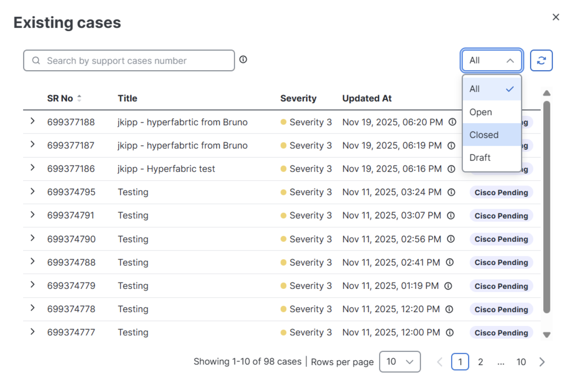The image size is (575, 392).
Task: Click the info icon next to case 699374795
Action: click(x=451, y=192)
